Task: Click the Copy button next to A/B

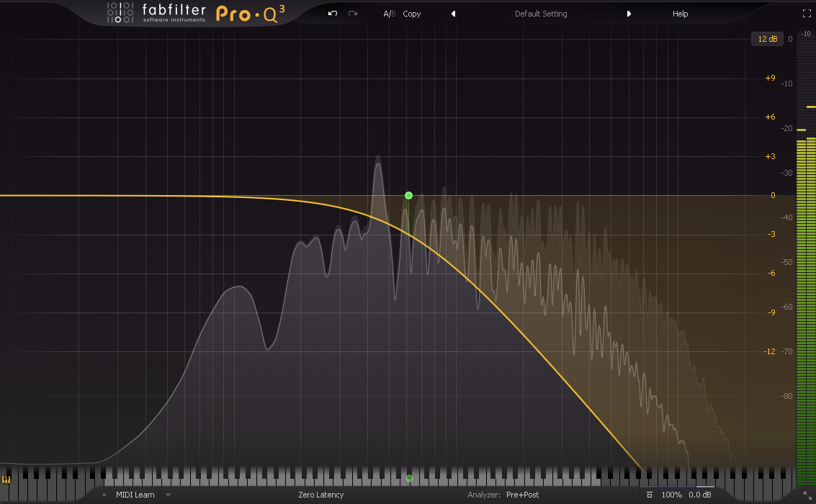Action: click(412, 14)
